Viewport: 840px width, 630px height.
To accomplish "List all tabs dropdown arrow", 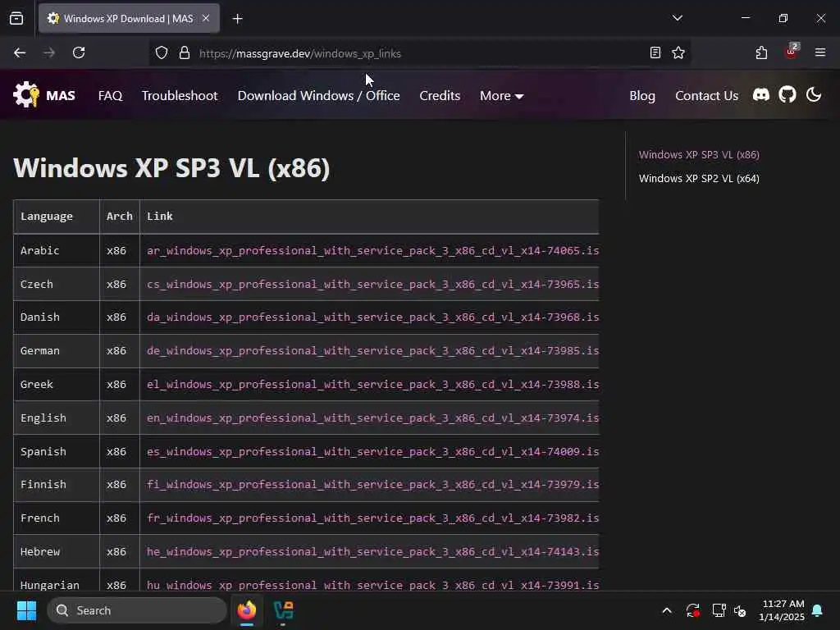I will 677,18.
